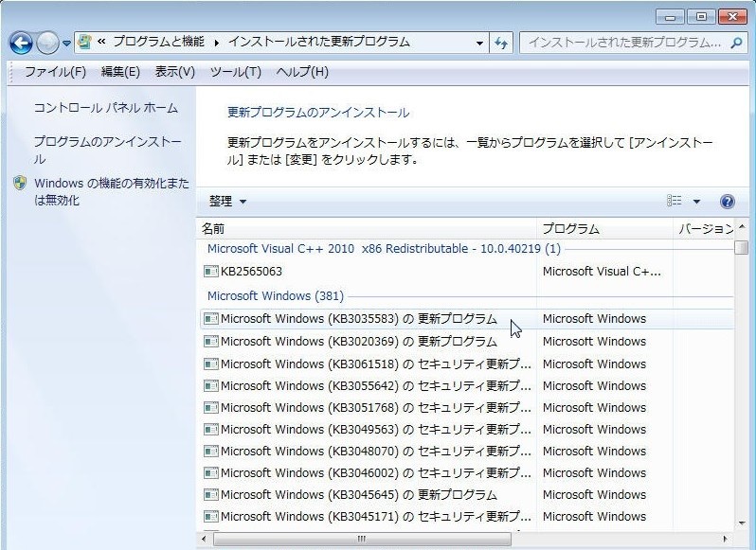
Task: Click the horizontal scrollbar right arrow
Action: (x=724, y=539)
